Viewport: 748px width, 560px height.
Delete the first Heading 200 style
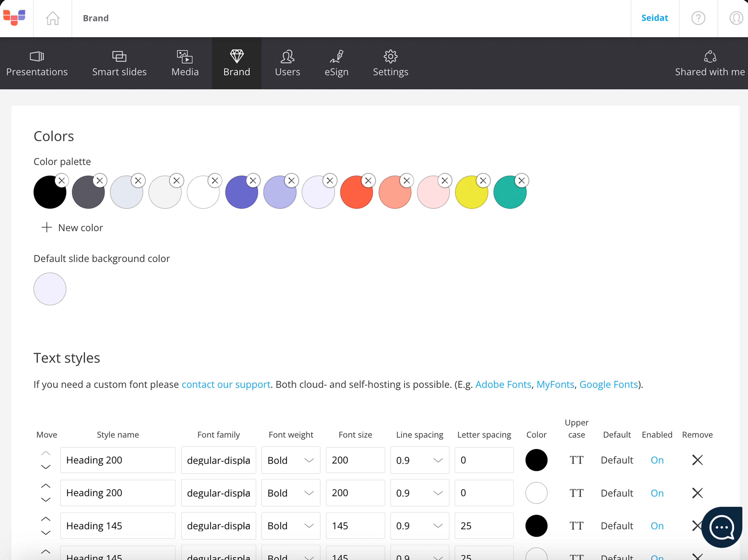coord(697,460)
